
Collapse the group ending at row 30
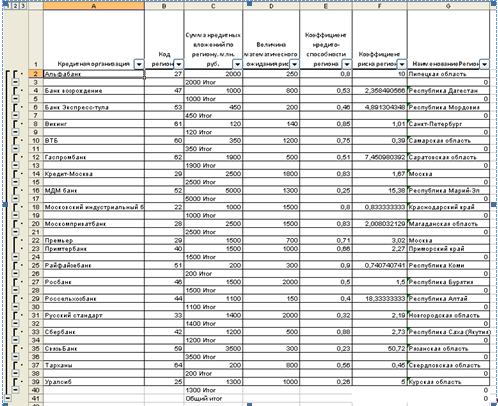pos(15,307)
